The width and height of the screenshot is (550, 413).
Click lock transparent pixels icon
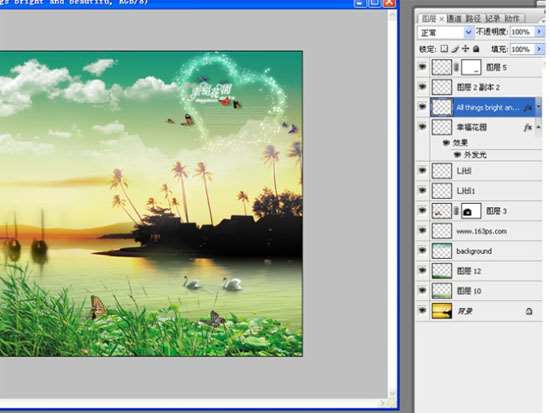coord(444,49)
